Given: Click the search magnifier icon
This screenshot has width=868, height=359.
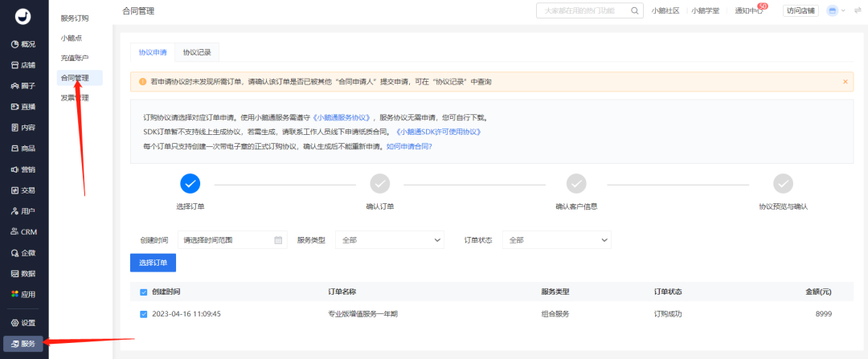Looking at the screenshot, I should click(x=635, y=10).
